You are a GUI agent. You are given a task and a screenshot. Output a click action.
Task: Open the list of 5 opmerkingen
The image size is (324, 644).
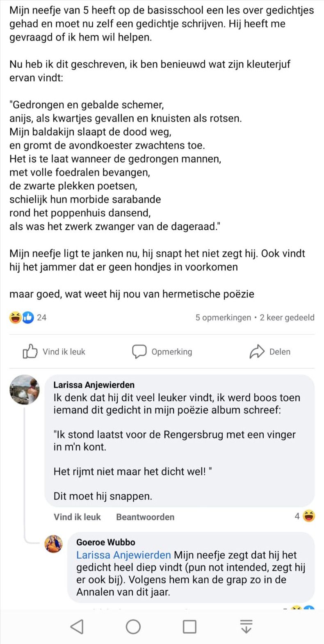(x=223, y=317)
